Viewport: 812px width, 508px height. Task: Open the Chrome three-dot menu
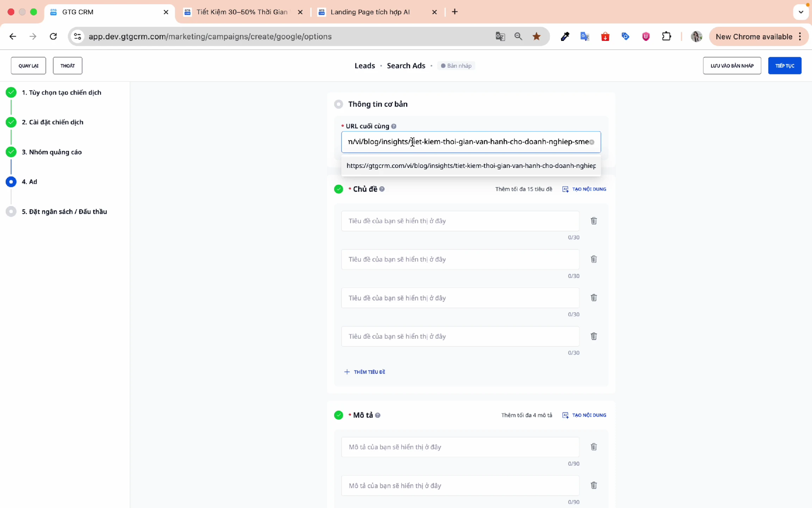point(800,37)
